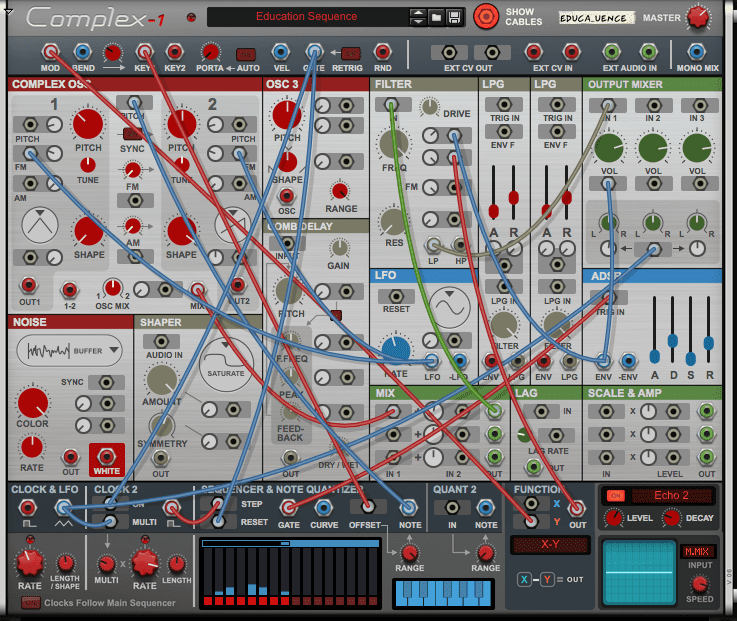Click the Complex Osc OUT1 jack
Viewport: 737px width, 621px height.
click(x=29, y=285)
